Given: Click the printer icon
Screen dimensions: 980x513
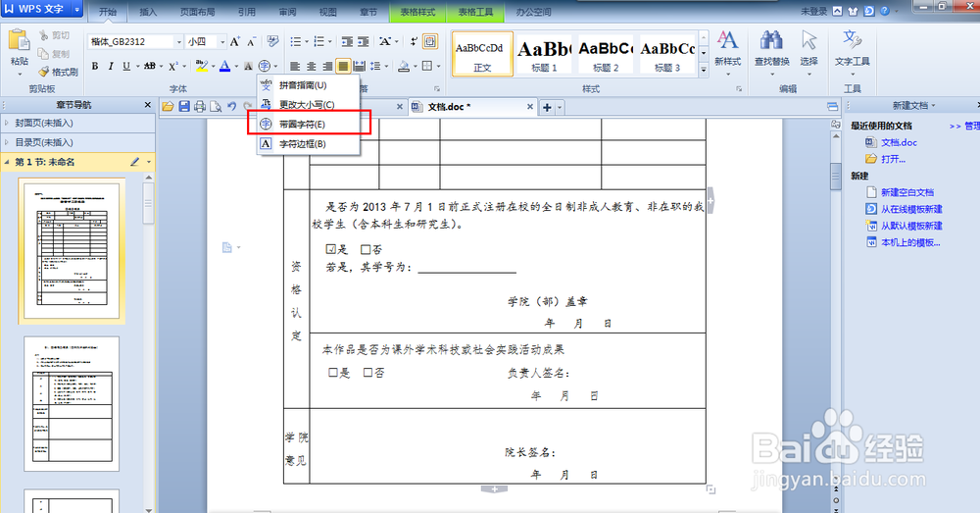Looking at the screenshot, I should coord(199,107).
